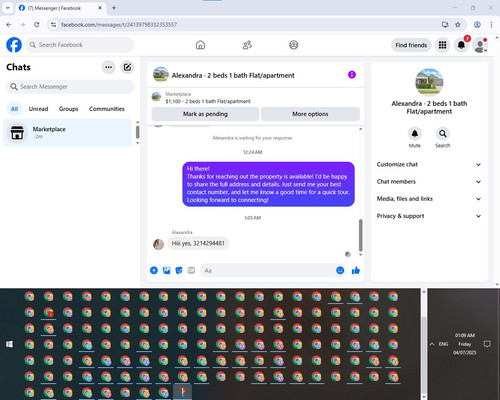The width and height of the screenshot is (500, 400).
Task: Click Alexandra's avatar beside her message
Action: [x=158, y=244]
